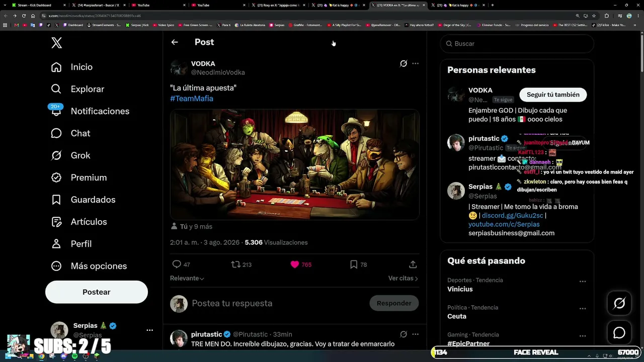Star this page with bookmark icon
This screenshot has width=644, height=362.
[x=594, y=16]
